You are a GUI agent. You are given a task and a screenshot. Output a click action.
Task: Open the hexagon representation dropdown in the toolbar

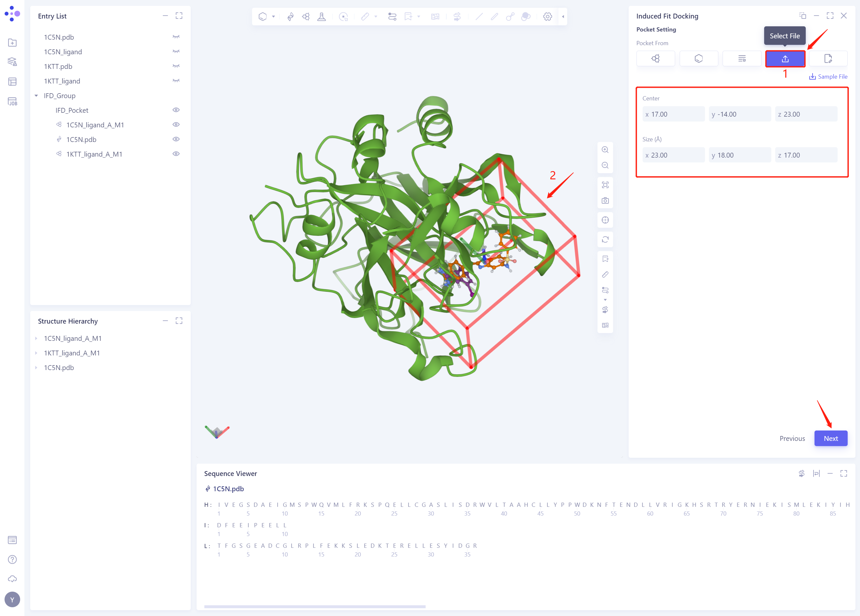(273, 17)
